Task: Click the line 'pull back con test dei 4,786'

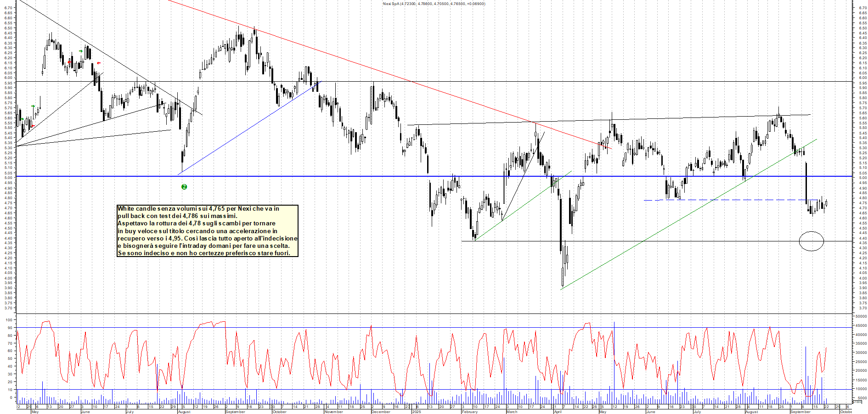Action: click(177, 216)
